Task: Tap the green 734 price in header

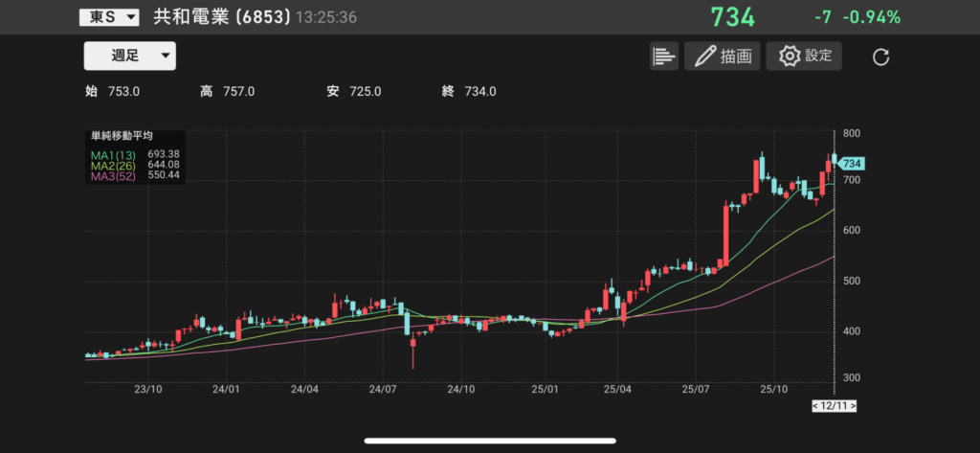Action: pos(732,17)
